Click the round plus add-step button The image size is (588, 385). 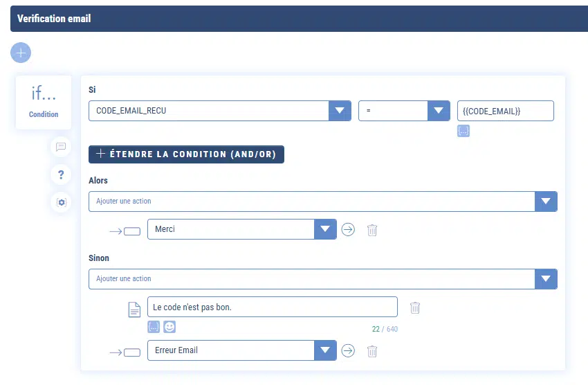(21, 53)
